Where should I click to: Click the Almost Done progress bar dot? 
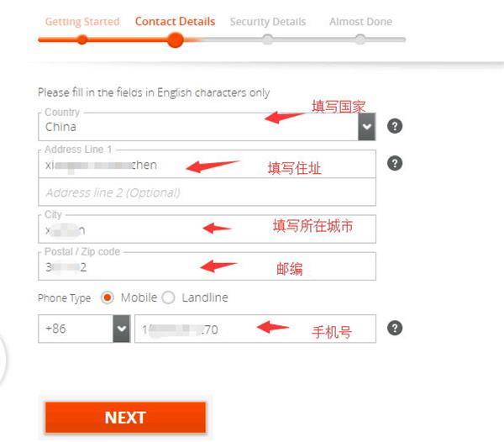click(360, 39)
